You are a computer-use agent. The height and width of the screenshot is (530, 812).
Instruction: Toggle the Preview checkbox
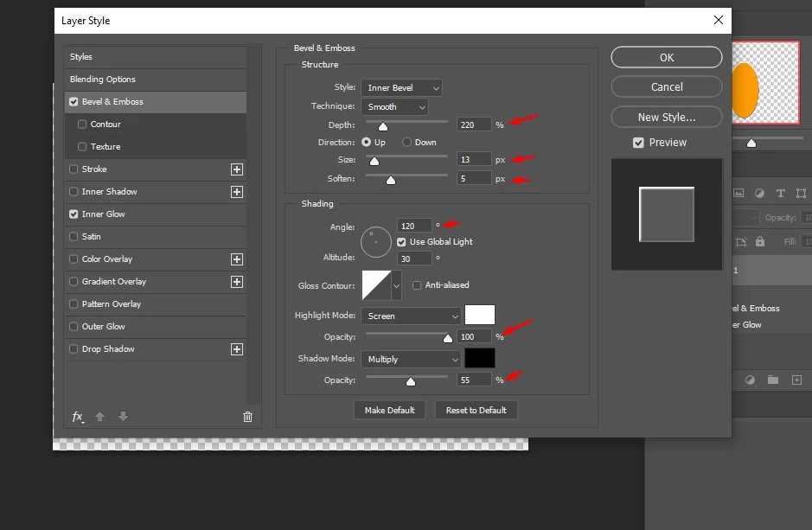click(638, 143)
